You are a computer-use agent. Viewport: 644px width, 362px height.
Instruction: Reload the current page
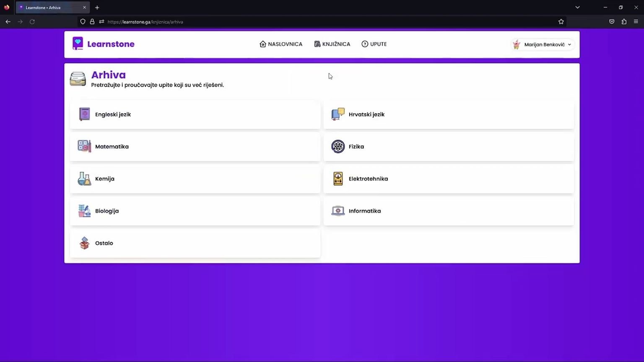(32, 22)
